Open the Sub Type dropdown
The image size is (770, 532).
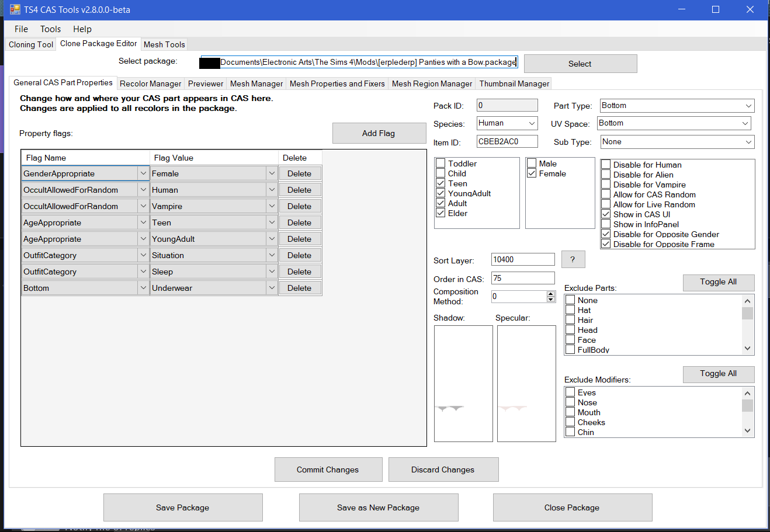[x=677, y=142]
